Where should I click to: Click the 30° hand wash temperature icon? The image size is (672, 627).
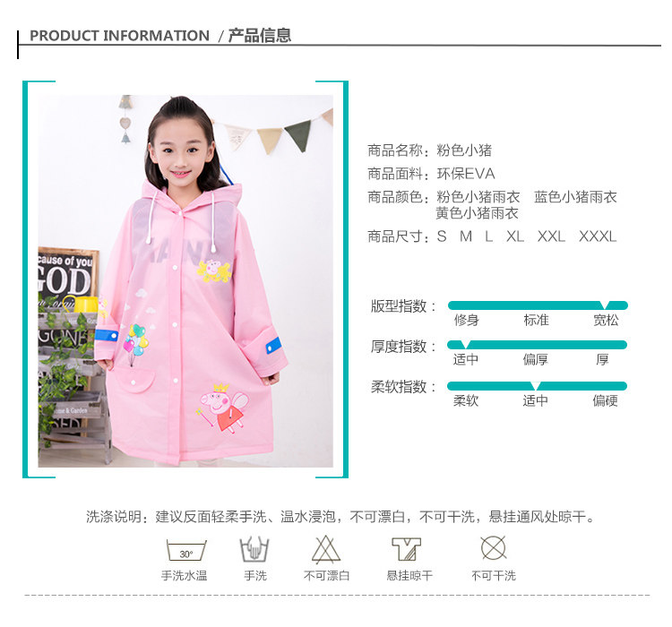(186, 550)
